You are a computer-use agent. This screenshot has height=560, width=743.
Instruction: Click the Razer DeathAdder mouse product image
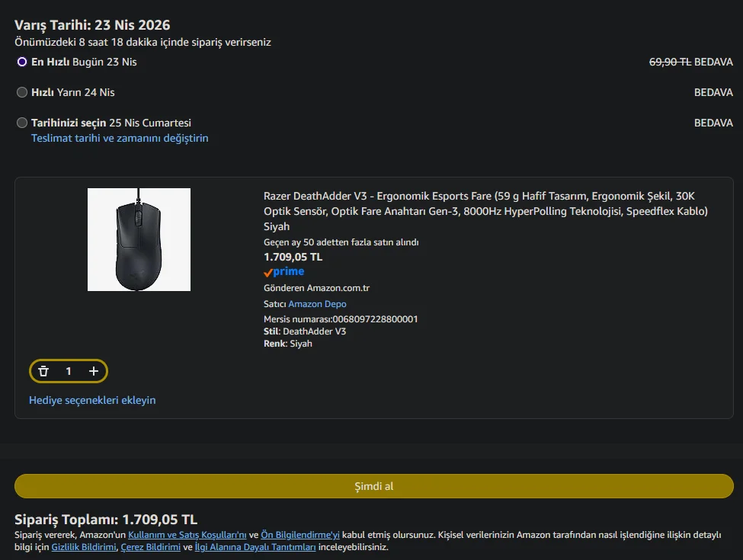[139, 239]
